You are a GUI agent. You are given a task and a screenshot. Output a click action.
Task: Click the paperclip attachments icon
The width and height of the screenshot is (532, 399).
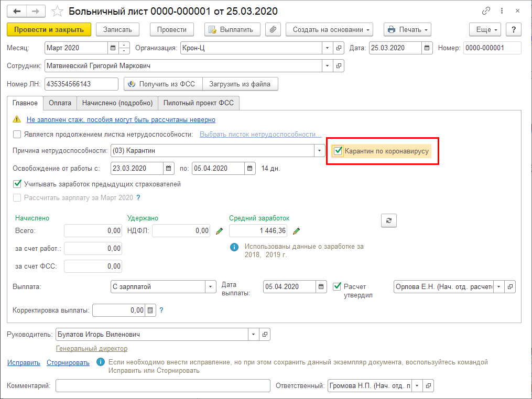273,30
